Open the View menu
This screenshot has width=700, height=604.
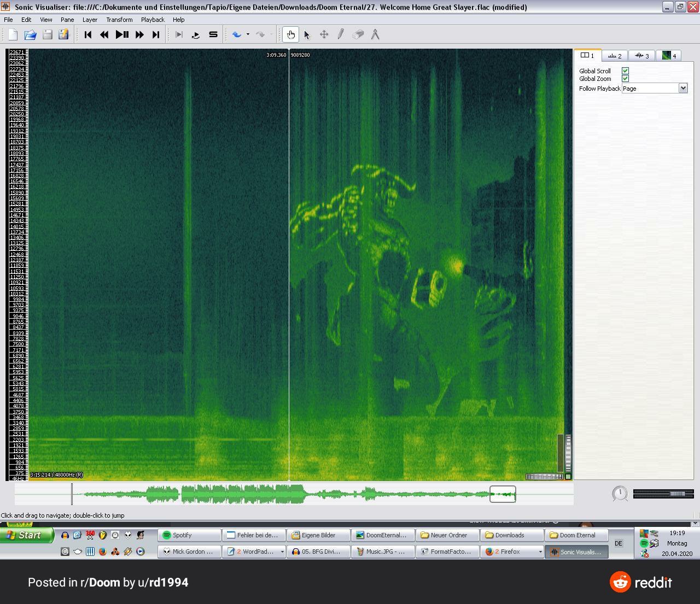point(46,20)
